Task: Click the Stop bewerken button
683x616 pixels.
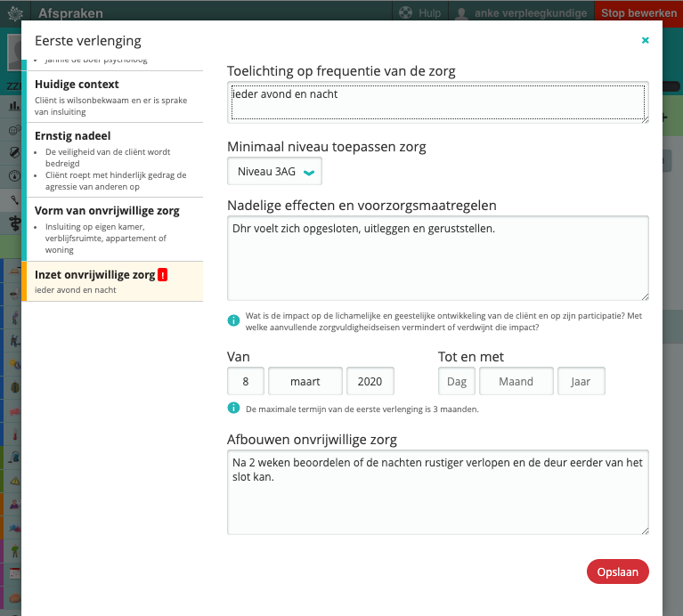Action: tap(638, 13)
